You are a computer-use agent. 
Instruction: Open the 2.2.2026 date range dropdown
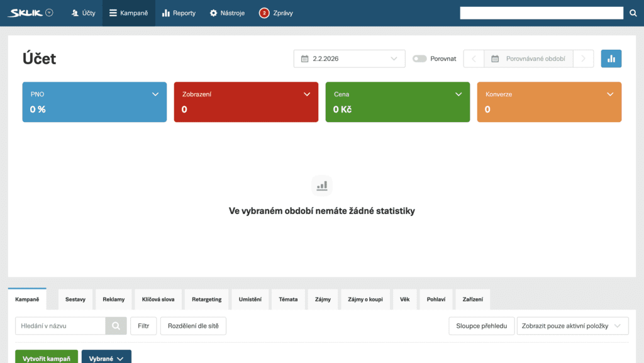coord(349,59)
